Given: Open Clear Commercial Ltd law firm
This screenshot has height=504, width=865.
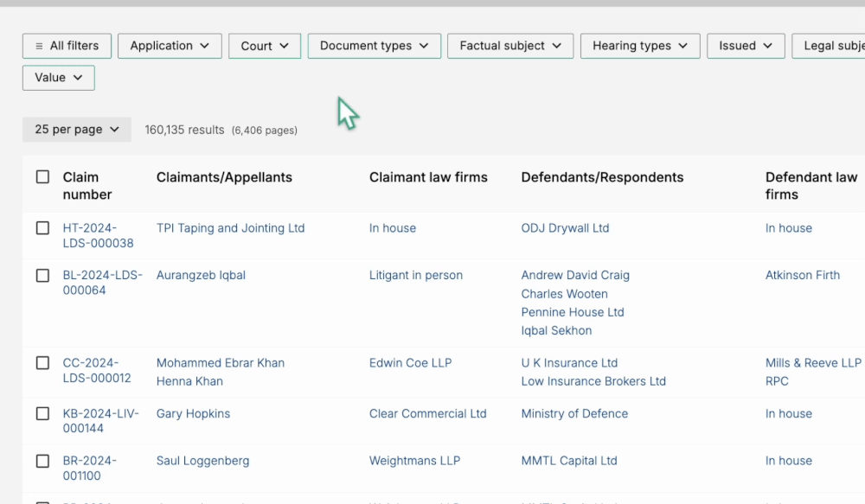Looking at the screenshot, I should click(x=428, y=413).
